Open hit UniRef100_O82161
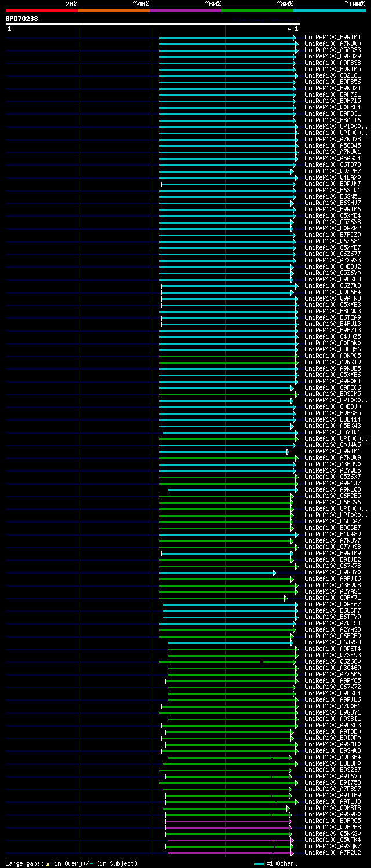Viewport: 371px width, 868px height. (x=333, y=76)
